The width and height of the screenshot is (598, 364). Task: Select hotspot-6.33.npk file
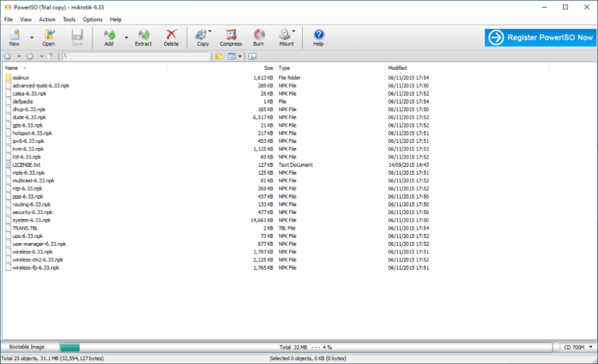pos(32,133)
